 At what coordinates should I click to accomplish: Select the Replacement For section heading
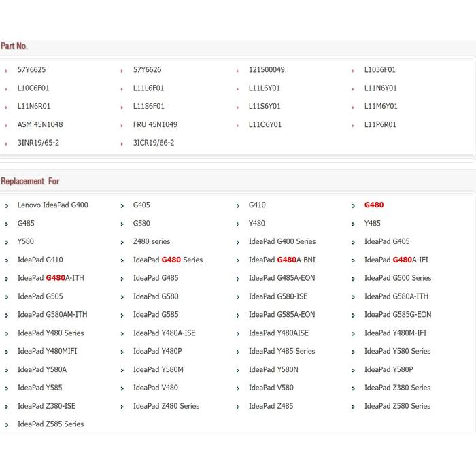[x=30, y=182]
